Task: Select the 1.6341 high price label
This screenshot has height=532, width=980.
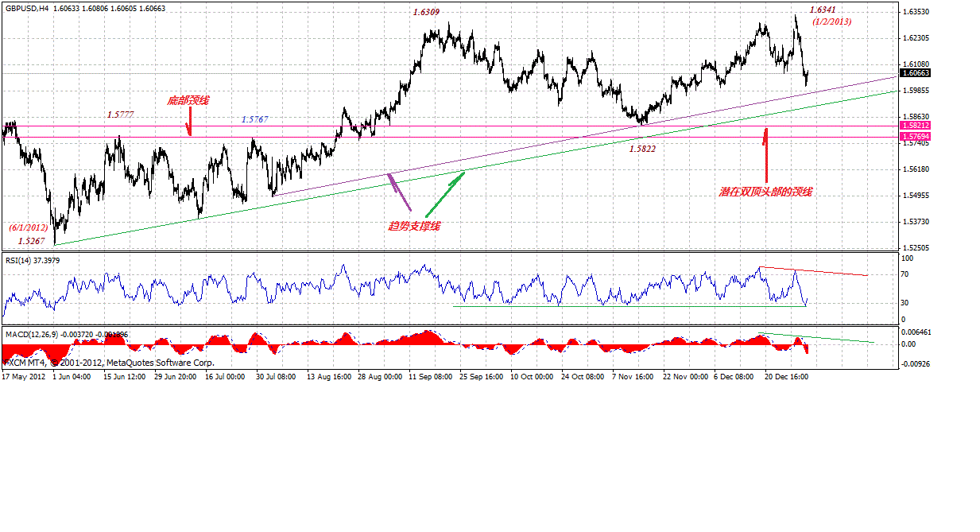Action: point(822,10)
